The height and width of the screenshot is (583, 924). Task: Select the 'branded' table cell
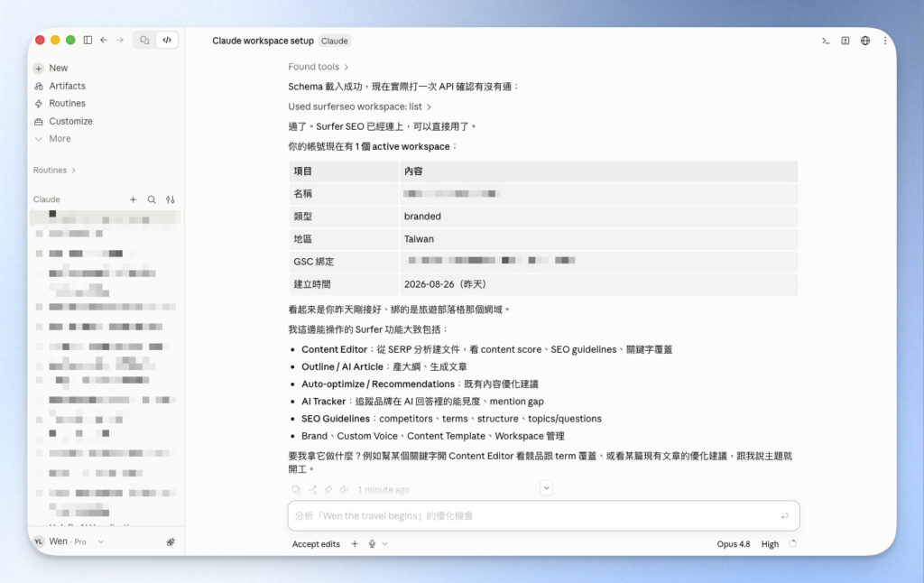[598, 217]
